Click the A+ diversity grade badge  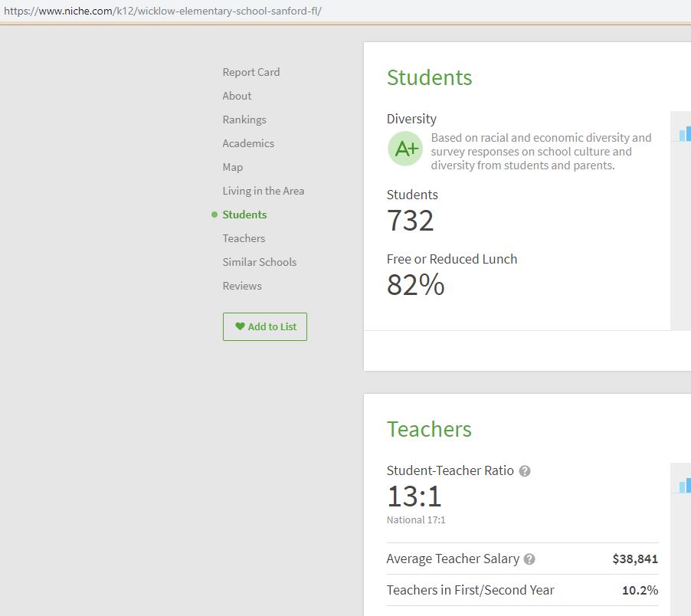pos(405,149)
